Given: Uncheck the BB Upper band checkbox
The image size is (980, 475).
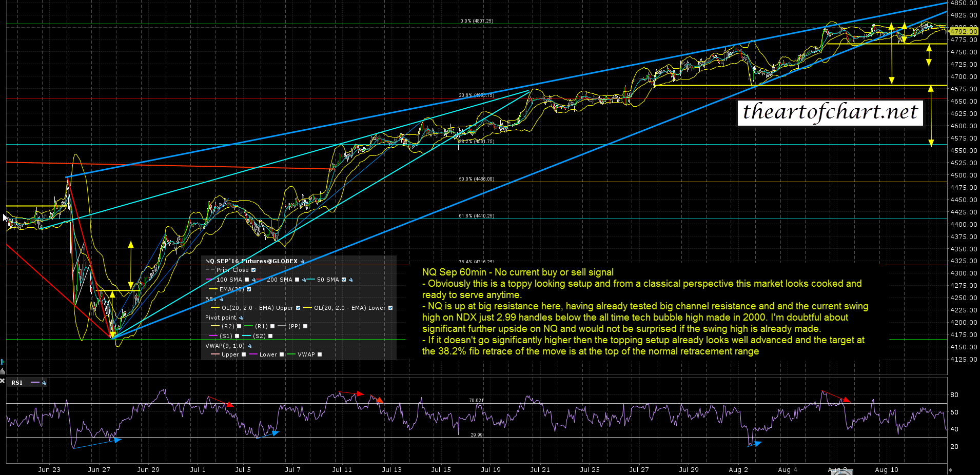Looking at the screenshot, I should (x=298, y=308).
